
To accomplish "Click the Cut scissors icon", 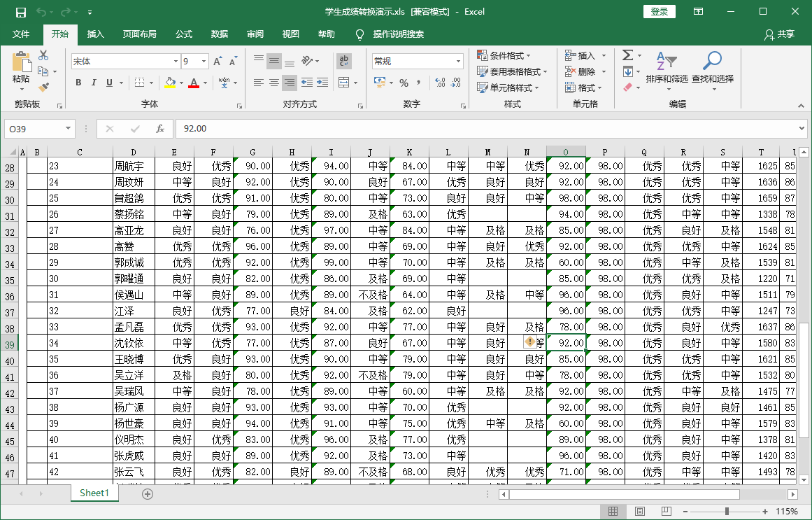I will (x=43, y=55).
